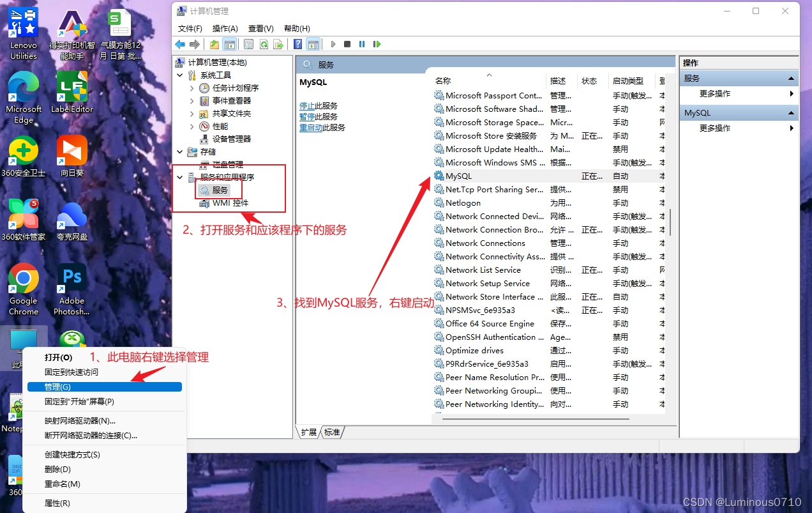This screenshot has height=513, width=812.
Task: Select the MySQL service row
Action: coord(549,176)
